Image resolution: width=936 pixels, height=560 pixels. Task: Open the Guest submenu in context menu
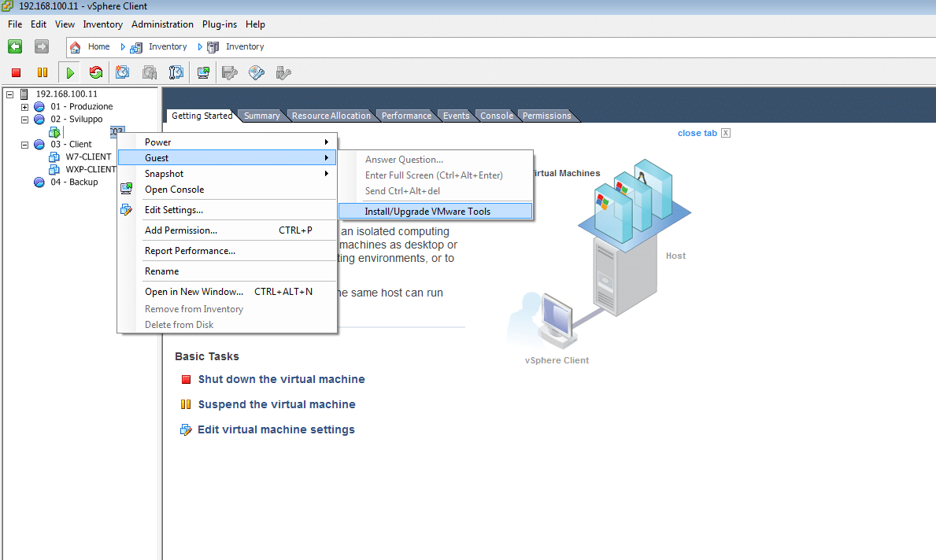[228, 157]
